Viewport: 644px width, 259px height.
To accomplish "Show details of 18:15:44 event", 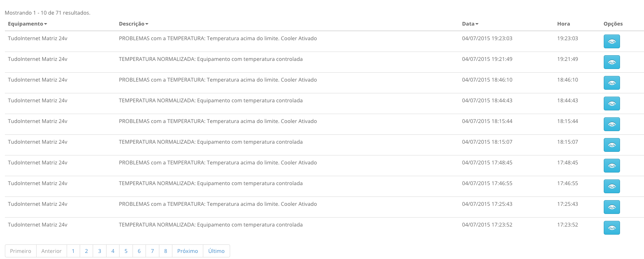I will click(611, 124).
